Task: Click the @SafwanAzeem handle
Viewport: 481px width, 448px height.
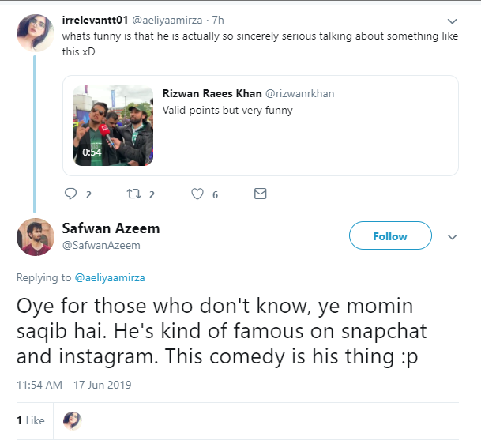Action: [101, 245]
